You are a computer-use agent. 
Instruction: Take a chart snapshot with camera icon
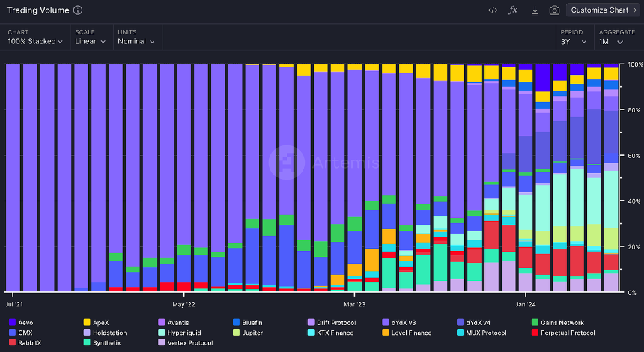coord(554,10)
